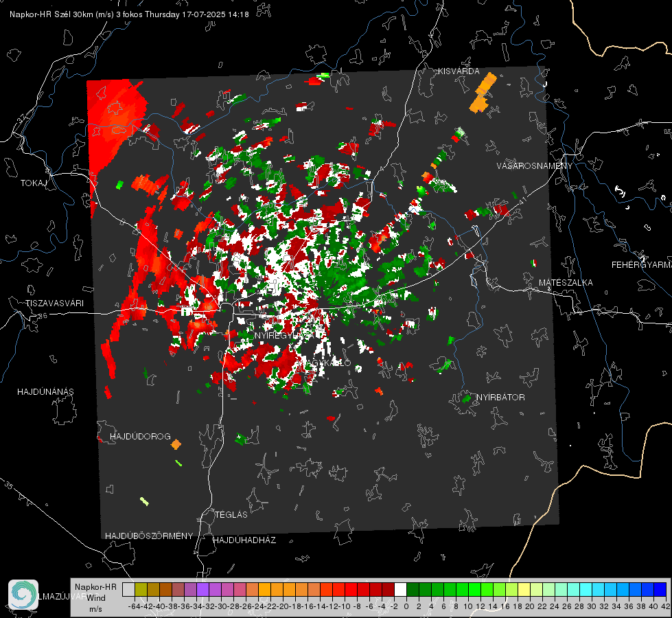Select the yellow swatch between 18 and 20
Viewport: 672px width, 618px height.
coord(524,589)
